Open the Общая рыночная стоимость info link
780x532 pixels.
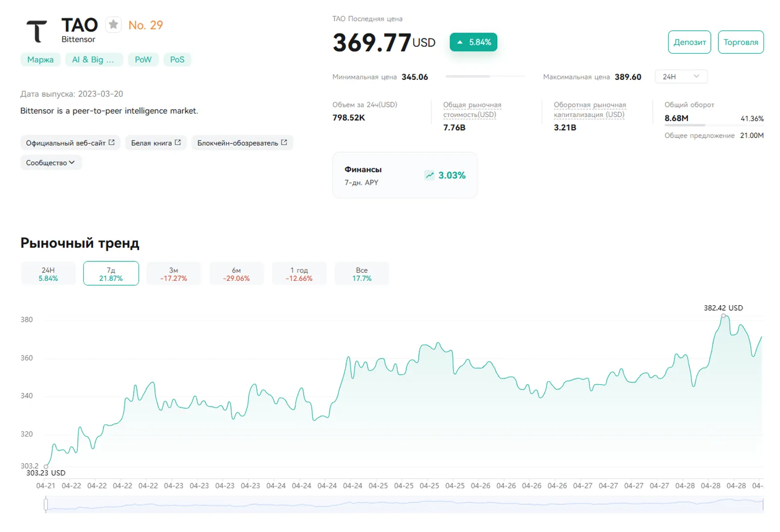coord(472,110)
